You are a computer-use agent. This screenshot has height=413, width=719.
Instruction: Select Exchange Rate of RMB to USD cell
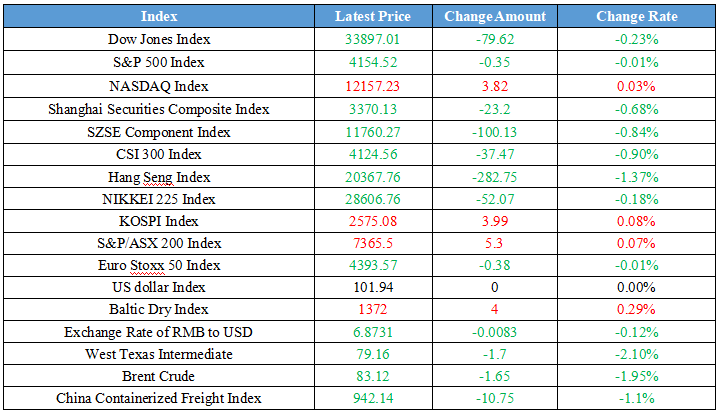[x=160, y=332]
